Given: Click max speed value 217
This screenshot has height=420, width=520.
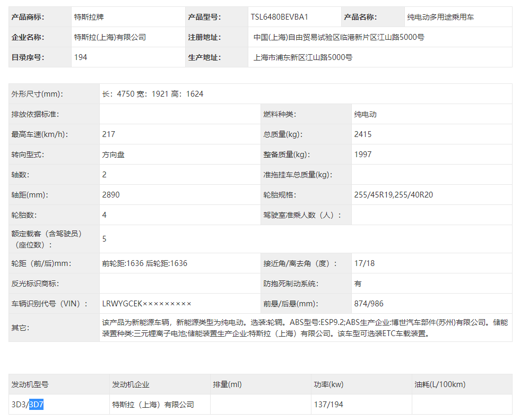Looking at the screenshot, I should tap(108, 134).
